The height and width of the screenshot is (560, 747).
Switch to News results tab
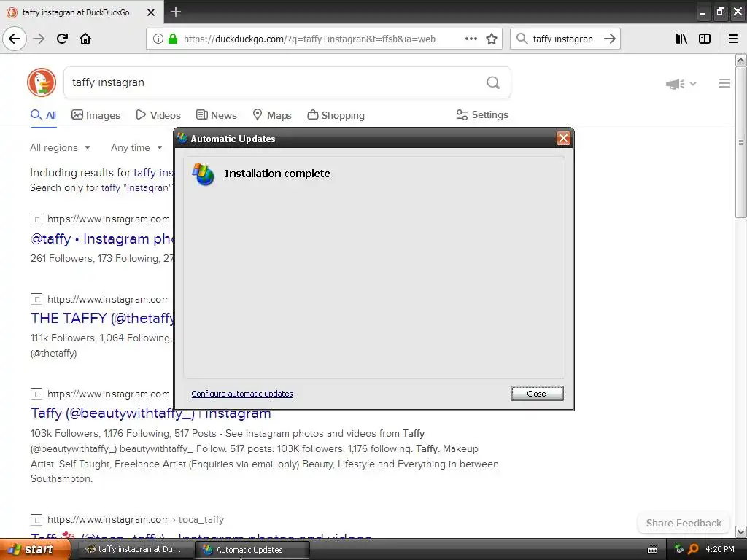click(216, 115)
